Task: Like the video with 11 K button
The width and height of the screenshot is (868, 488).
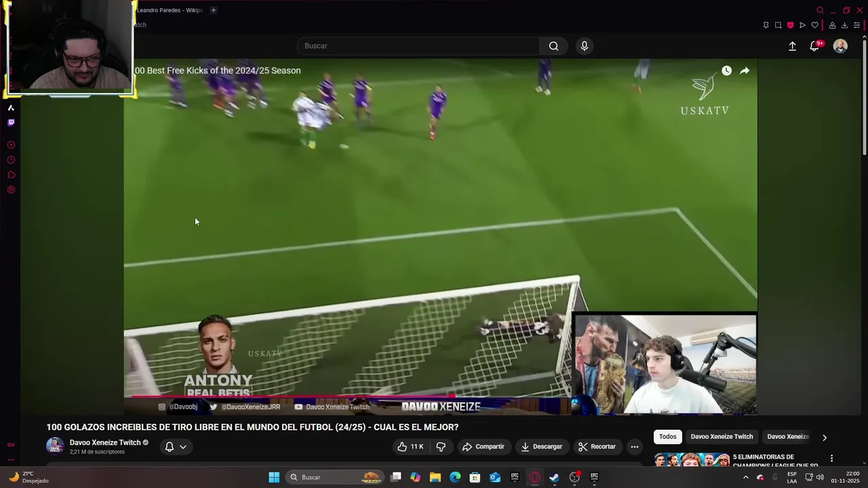Action: 411,447
